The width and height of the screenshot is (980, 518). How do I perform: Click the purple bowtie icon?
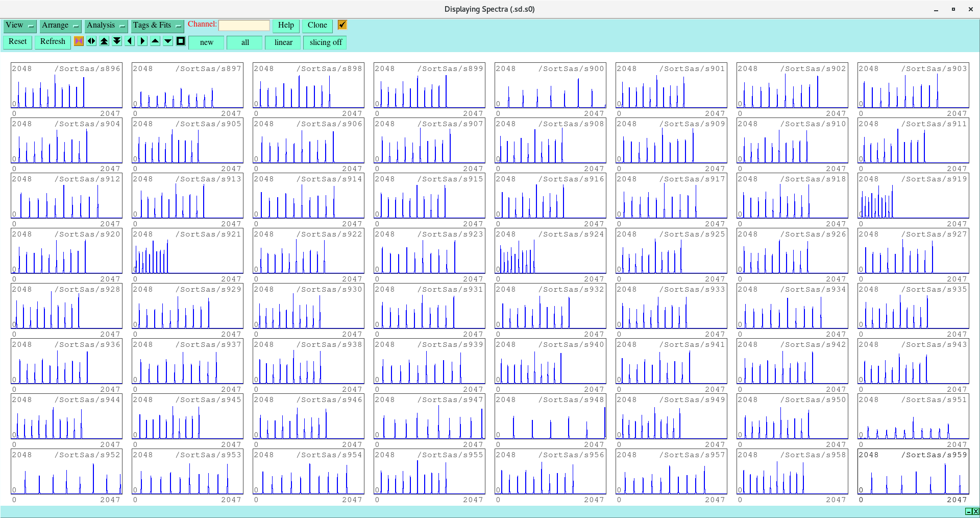pyautogui.click(x=79, y=41)
